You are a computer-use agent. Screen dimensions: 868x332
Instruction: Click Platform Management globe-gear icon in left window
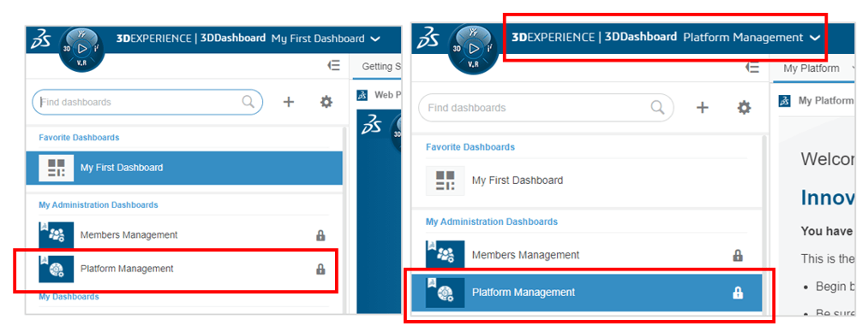[x=57, y=269]
